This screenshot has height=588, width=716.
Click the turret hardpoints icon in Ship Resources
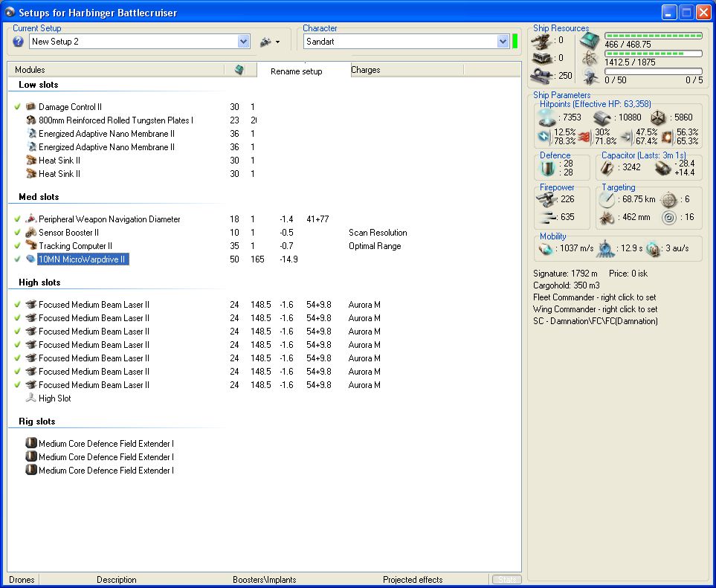click(541, 42)
